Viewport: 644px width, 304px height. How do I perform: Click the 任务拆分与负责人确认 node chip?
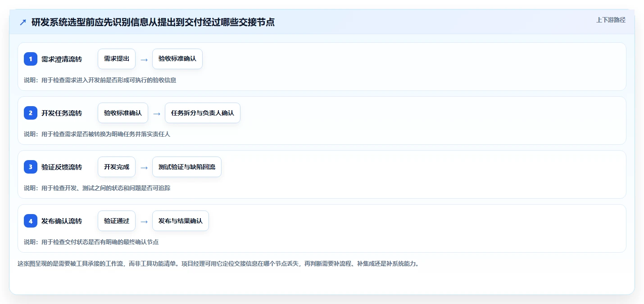click(203, 113)
